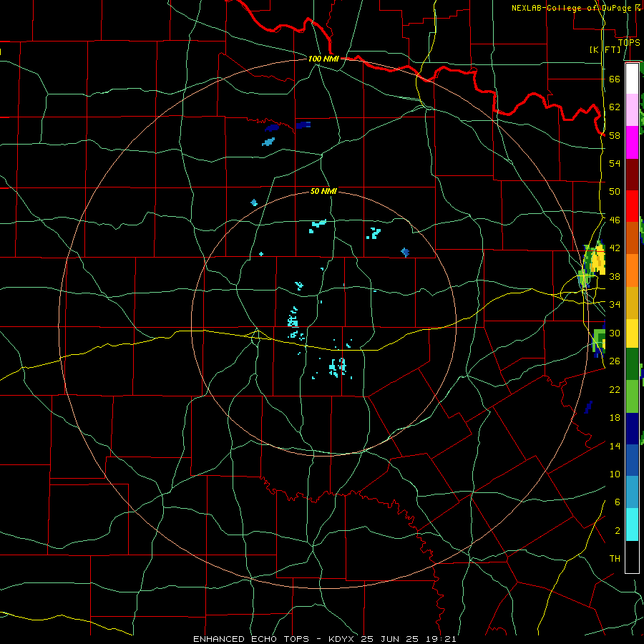Select the magenta legend swatch
This screenshot has width=644, height=644.
pos(632,142)
